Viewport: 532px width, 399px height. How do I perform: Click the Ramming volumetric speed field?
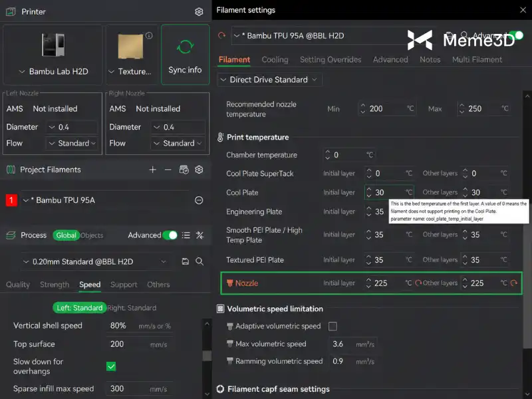[353, 361]
